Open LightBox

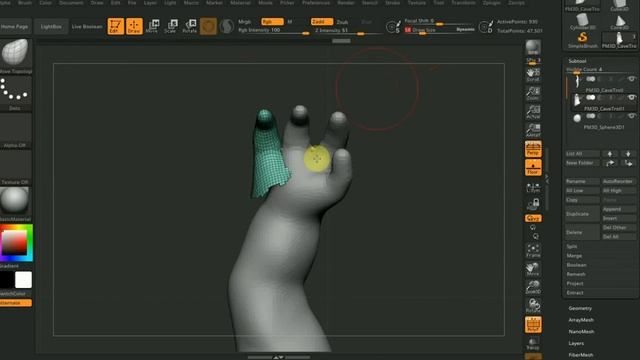51,27
